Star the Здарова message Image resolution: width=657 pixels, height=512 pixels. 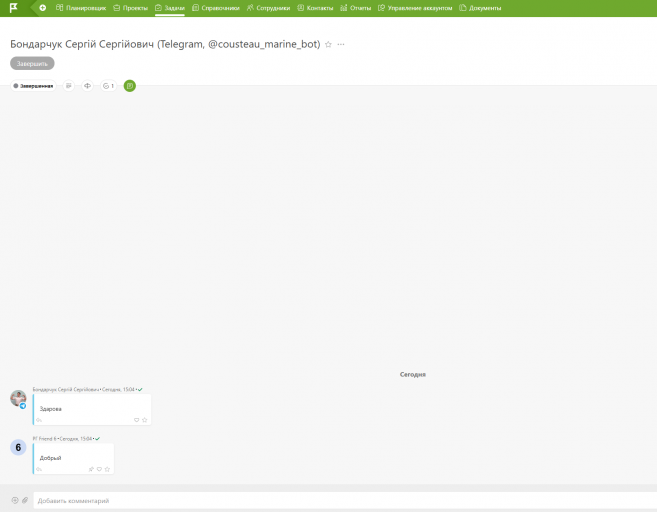coord(145,420)
